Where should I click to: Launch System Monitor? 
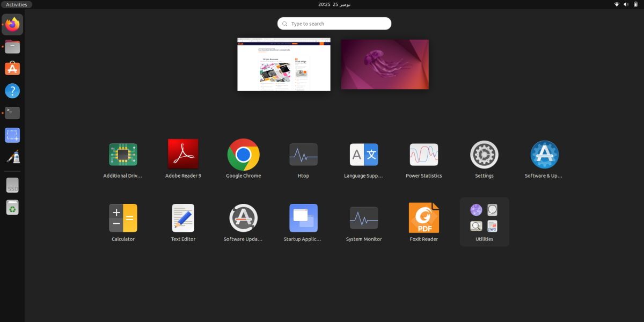tap(364, 218)
